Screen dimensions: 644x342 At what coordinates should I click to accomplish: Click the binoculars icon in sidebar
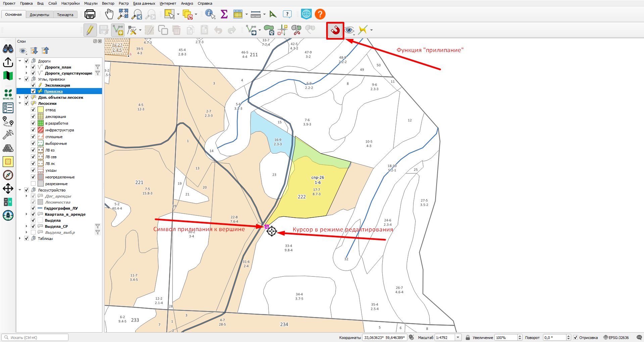[x=8, y=49]
